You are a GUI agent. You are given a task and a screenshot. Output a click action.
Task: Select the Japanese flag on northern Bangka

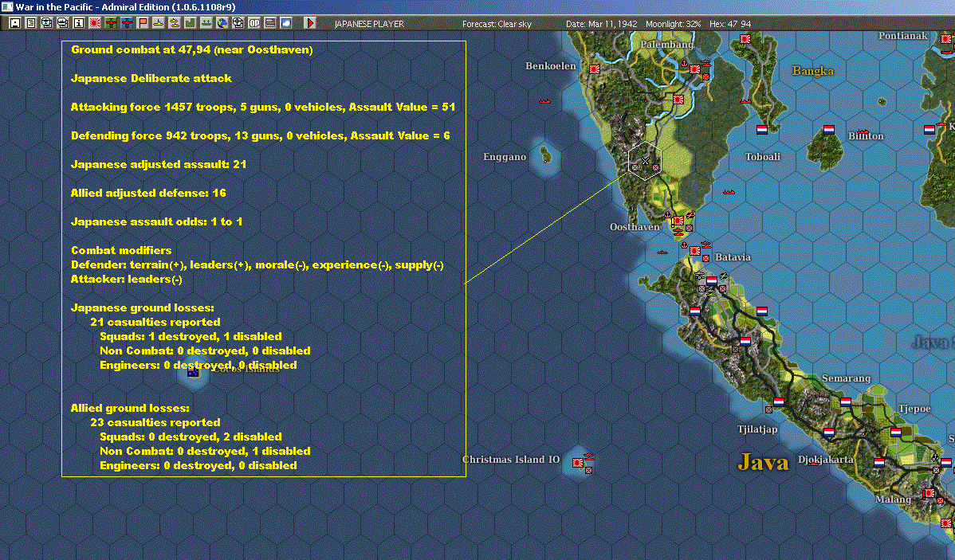click(x=745, y=38)
